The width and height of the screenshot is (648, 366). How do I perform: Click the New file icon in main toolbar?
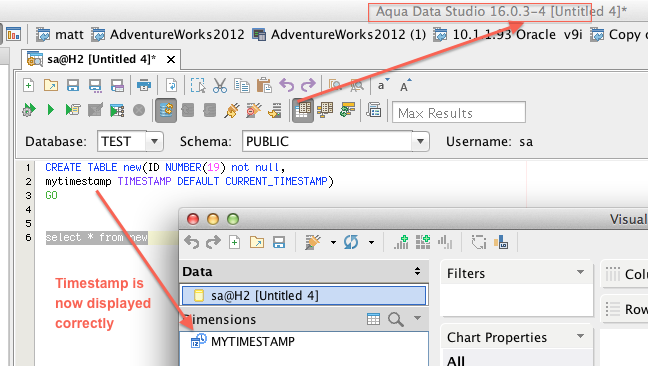(28, 86)
